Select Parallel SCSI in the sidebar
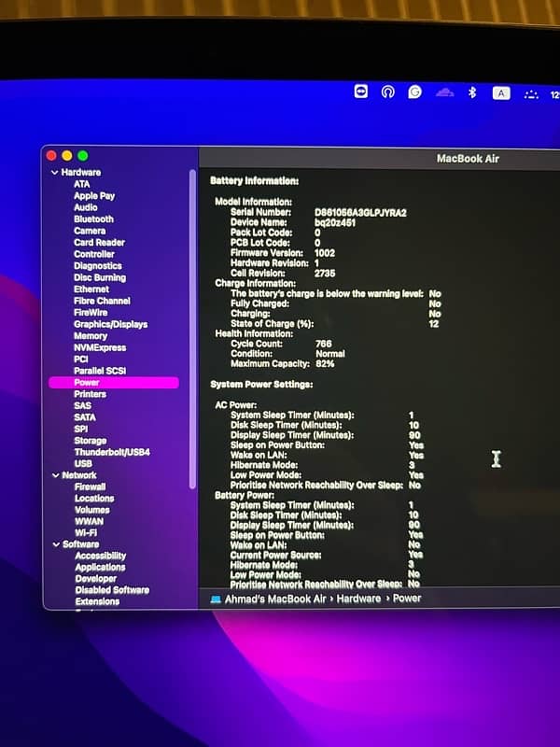The image size is (560, 747). pos(100,371)
